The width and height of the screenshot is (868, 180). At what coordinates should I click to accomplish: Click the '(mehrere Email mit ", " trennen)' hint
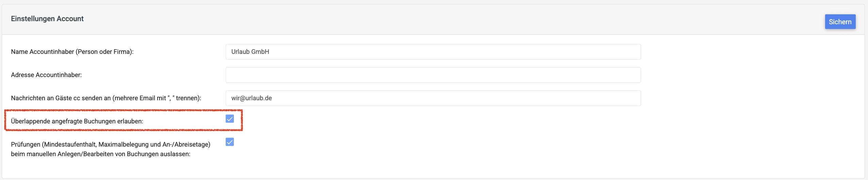[157, 98]
